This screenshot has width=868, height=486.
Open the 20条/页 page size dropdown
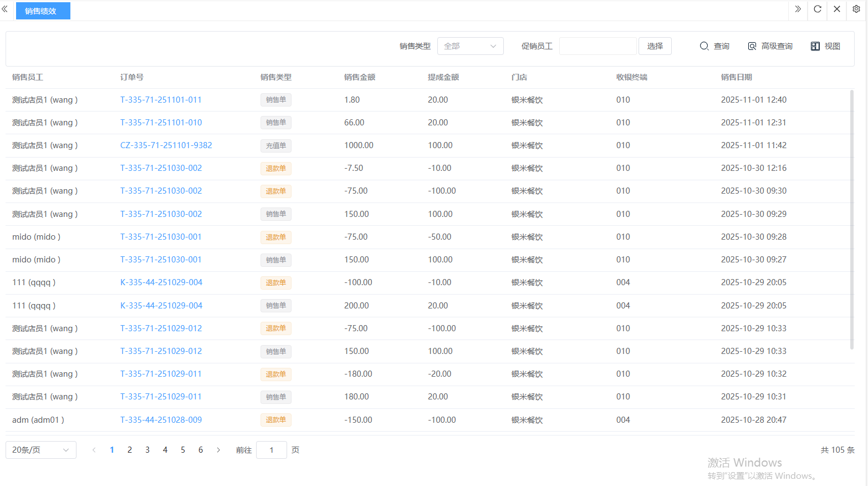[41, 450]
